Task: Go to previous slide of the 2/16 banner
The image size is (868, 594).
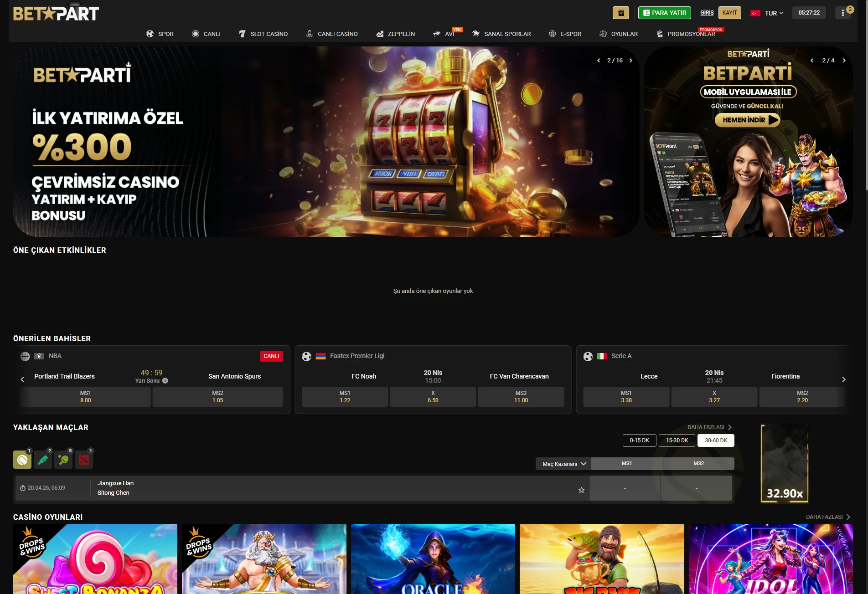Action: click(x=599, y=61)
